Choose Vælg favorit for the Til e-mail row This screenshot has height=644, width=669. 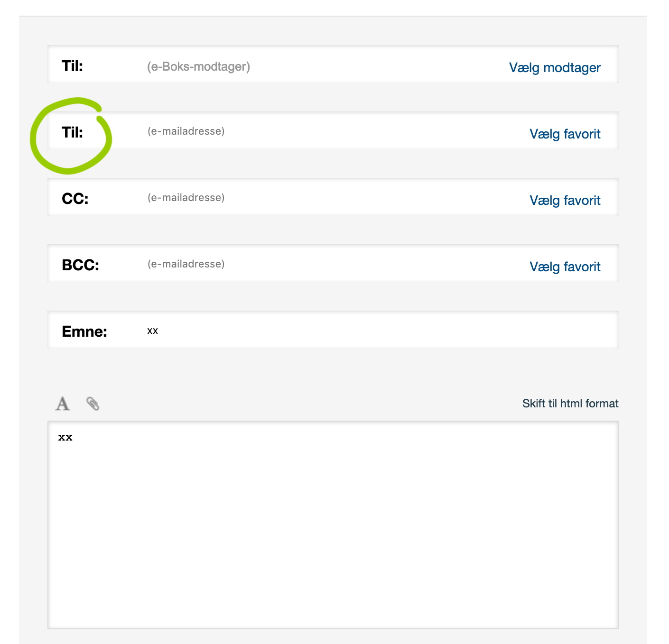(565, 134)
